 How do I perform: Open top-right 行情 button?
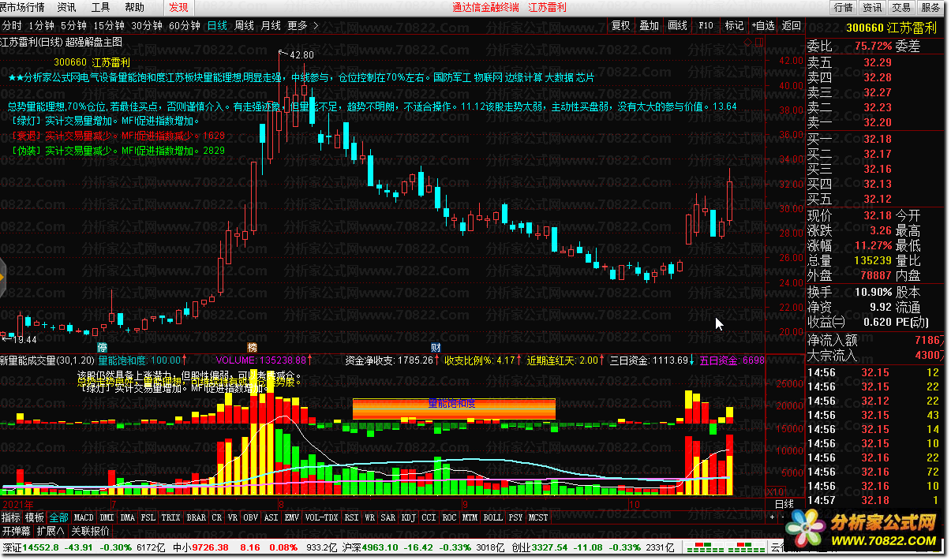coord(843,7)
